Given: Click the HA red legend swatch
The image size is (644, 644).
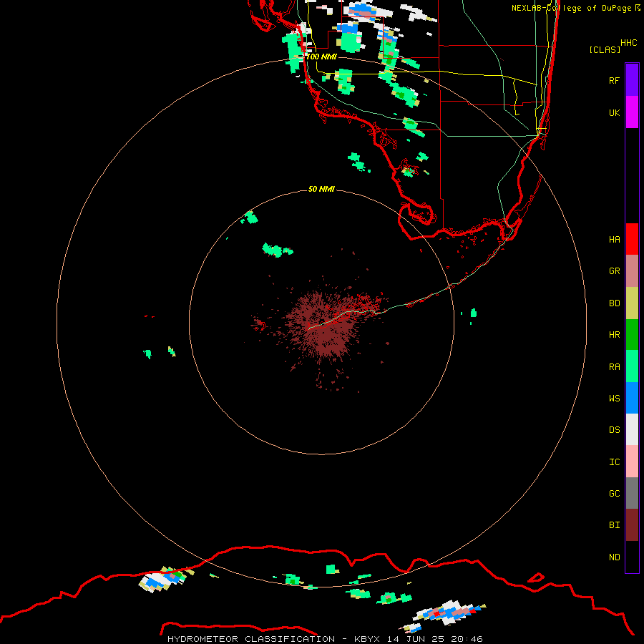Looking at the screenshot, I should 632,239.
